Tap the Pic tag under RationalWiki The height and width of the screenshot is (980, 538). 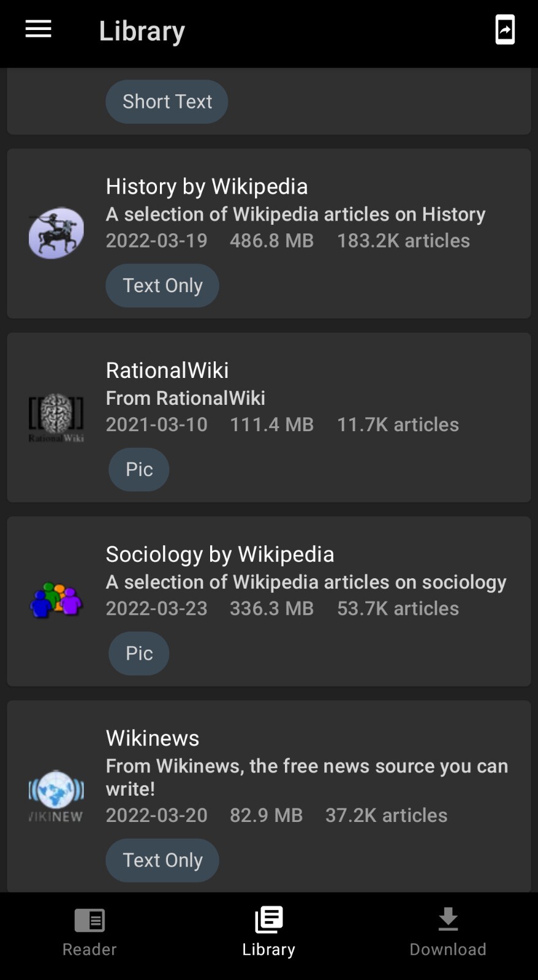139,470
